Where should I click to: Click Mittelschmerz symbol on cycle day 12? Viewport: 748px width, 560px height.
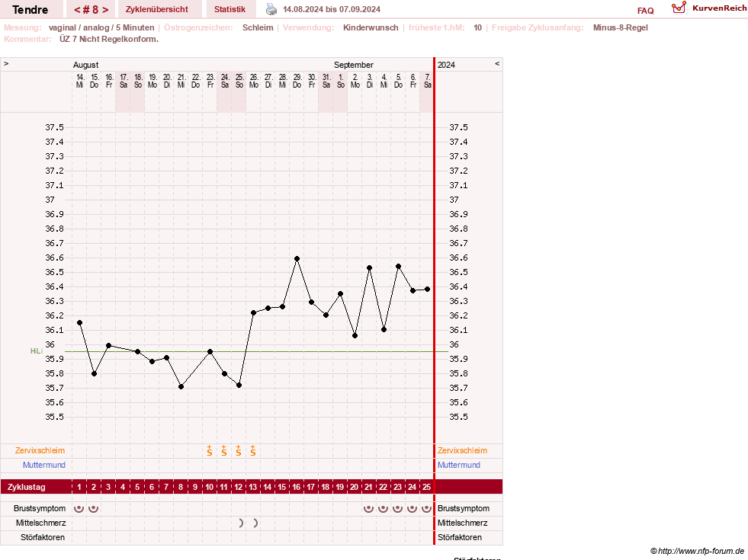tap(241, 523)
